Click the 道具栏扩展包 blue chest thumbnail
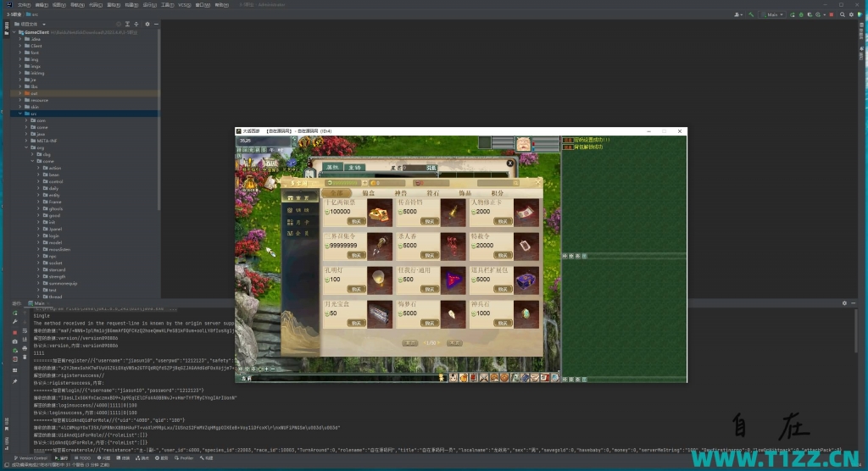 click(x=526, y=280)
